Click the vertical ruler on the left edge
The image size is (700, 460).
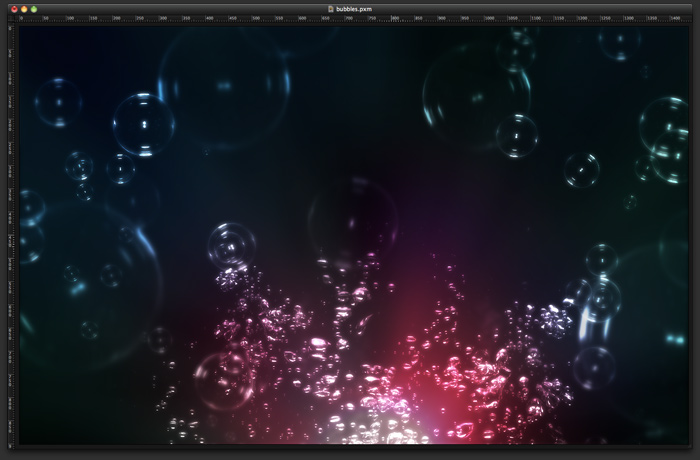coord(13,230)
